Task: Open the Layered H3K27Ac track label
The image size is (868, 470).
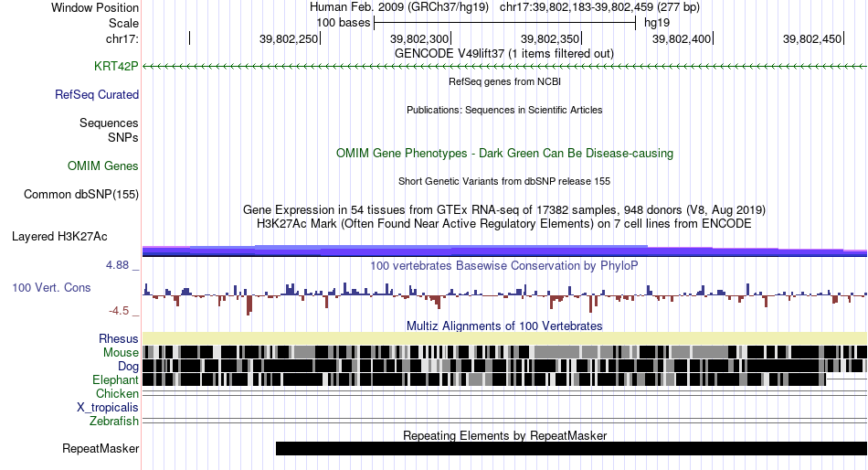Action: pyautogui.click(x=59, y=237)
